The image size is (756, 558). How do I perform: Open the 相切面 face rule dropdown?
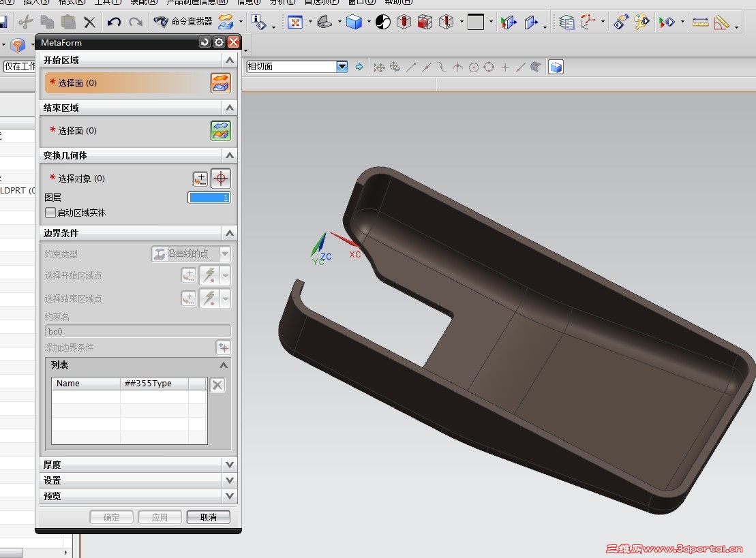pyautogui.click(x=342, y=67)
